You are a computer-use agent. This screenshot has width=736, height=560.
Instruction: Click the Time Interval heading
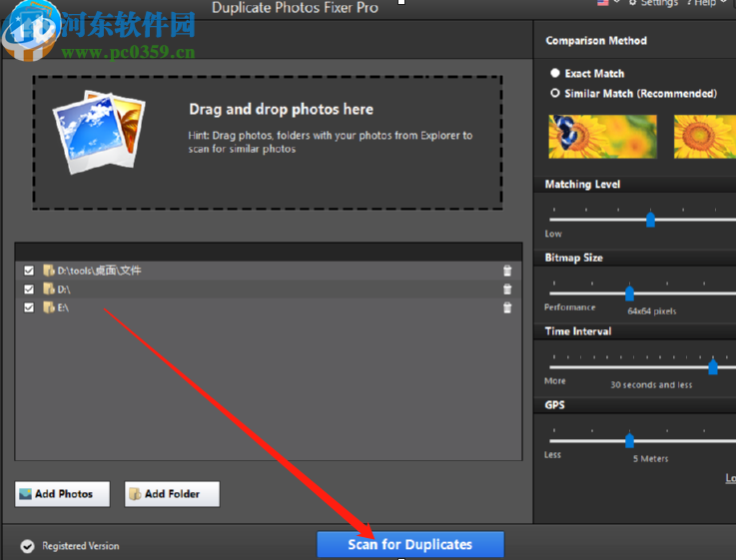578,331
